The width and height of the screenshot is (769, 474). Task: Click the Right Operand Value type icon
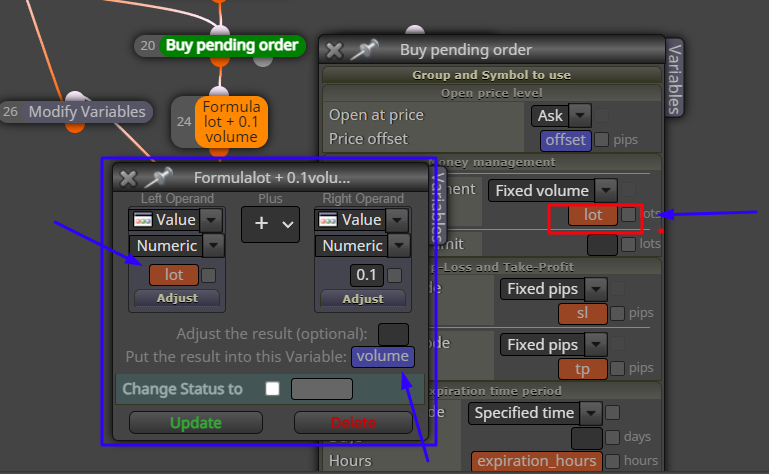click(x=328, y=220)
